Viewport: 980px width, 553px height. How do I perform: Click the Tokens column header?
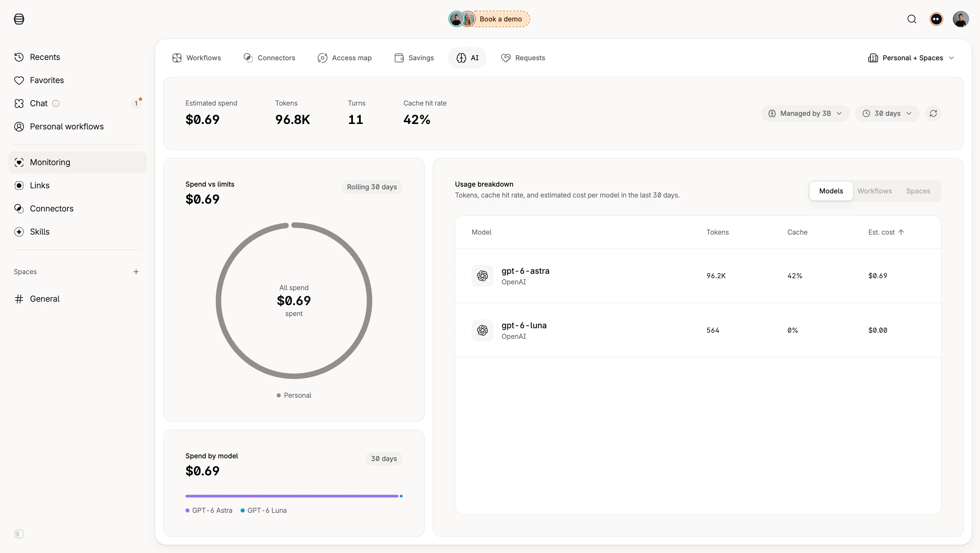(x=718, y=232)
